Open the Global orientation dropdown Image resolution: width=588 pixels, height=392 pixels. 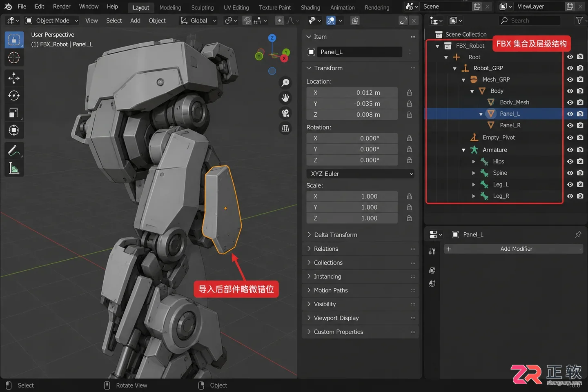pos(198,20)
